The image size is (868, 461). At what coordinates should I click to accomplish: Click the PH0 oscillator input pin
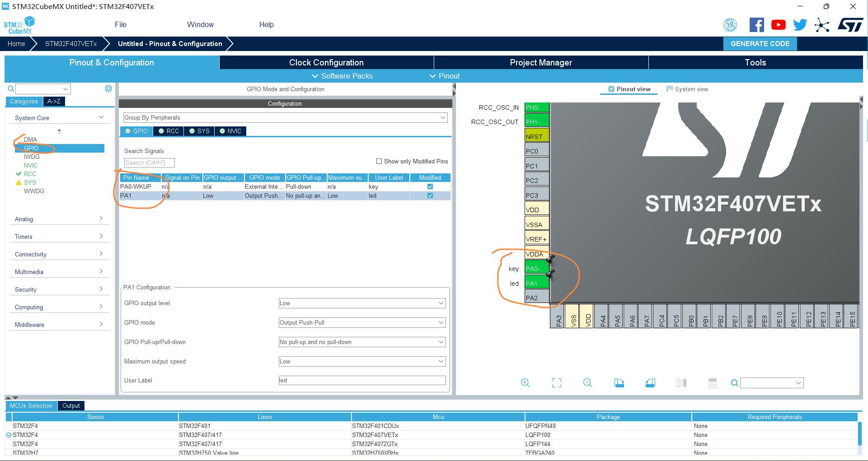[537, 107]
